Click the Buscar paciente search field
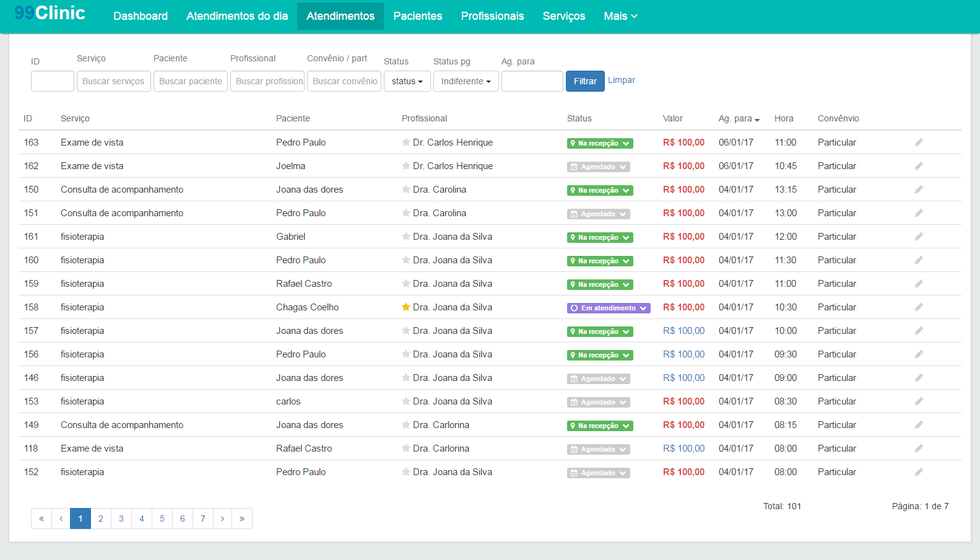The image size is (980, 560). click(190, 81)
